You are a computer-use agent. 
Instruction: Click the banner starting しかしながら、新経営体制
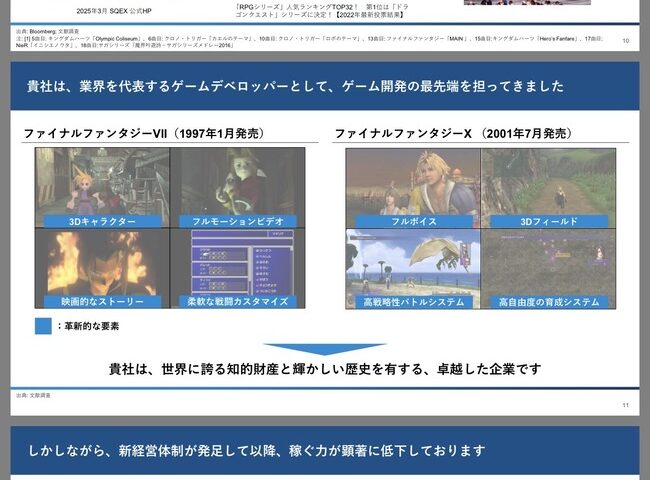(324, 449)
